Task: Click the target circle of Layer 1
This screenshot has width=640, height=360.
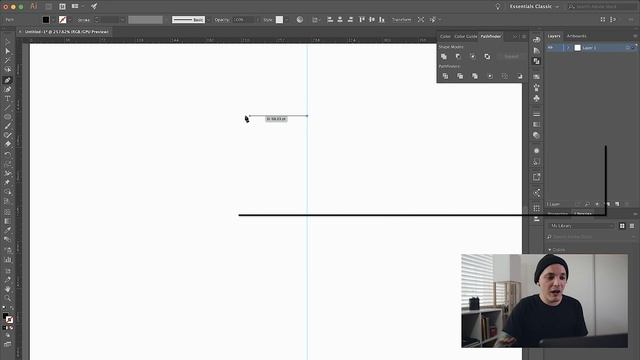Action: [x=628, y=48]
